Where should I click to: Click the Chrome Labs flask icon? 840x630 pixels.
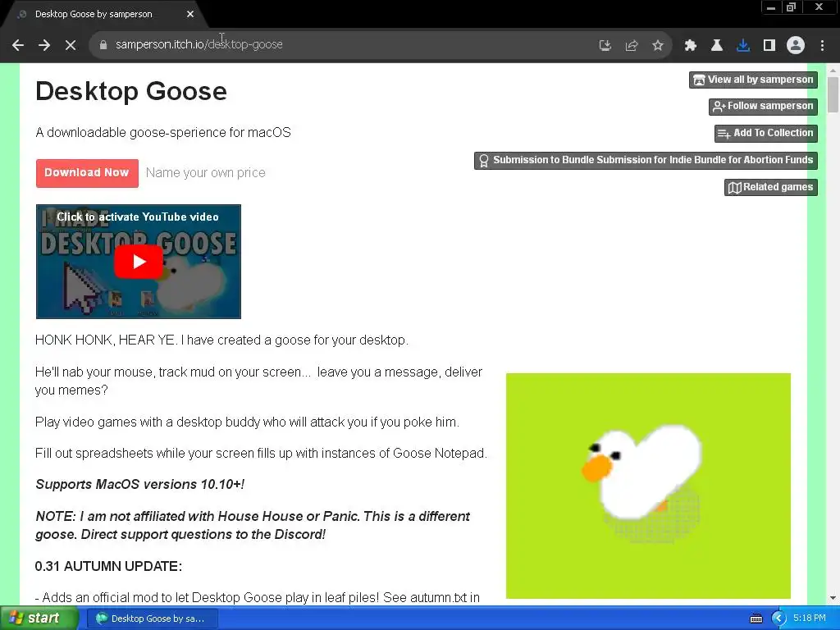tap(717, 46)
